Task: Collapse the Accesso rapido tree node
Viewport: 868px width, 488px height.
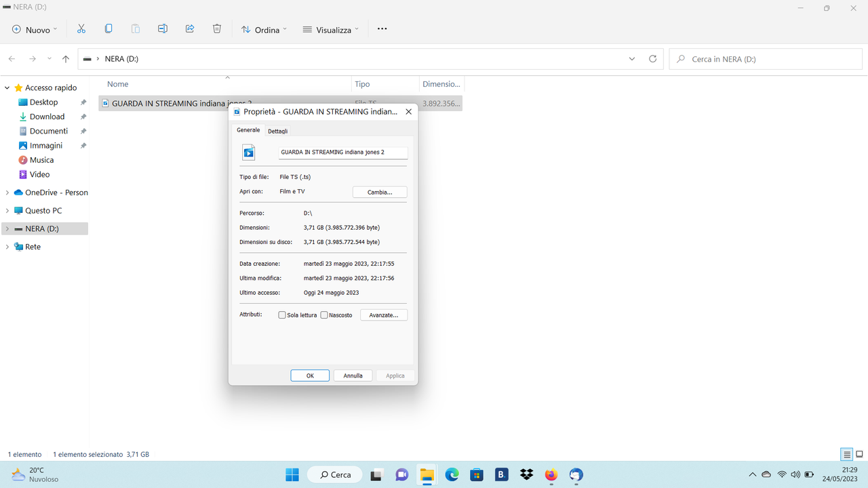Action: [x=7, y=88]
